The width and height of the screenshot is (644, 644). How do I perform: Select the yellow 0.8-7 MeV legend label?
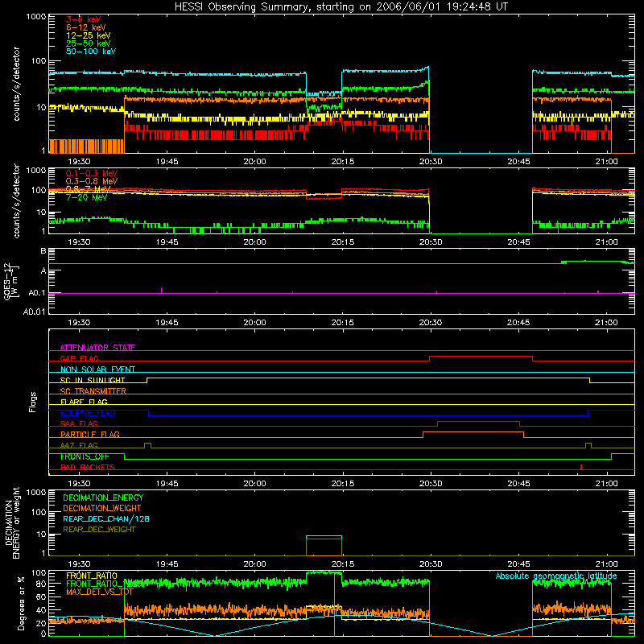(x=88, y=189)
